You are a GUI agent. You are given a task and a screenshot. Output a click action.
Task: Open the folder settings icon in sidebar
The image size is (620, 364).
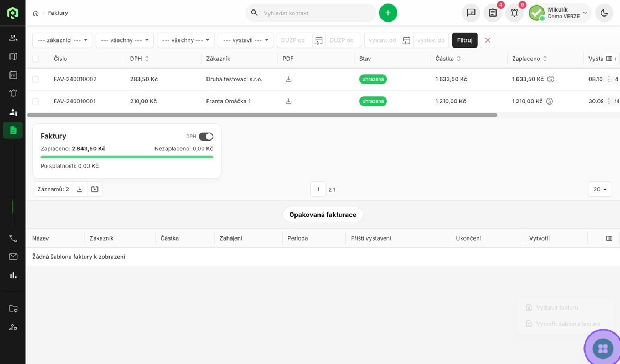coord(13,309)
